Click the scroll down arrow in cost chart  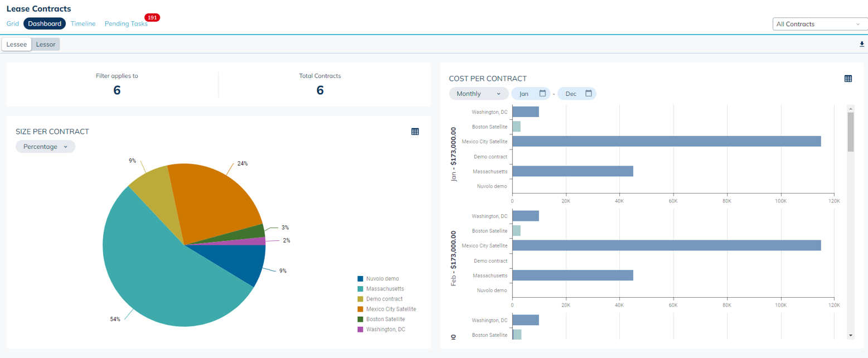851,335
